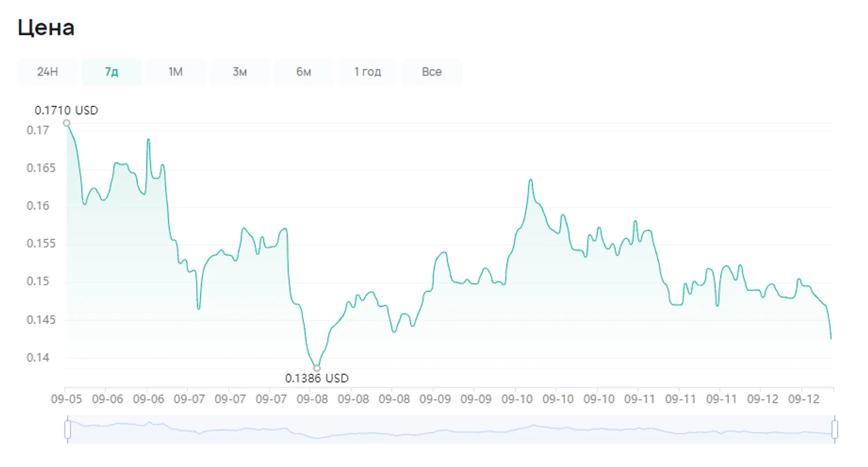The height and width of the screenshot is (467, 868).
Task: Select the 24H time range tab
Action: (x=47, y=72)
